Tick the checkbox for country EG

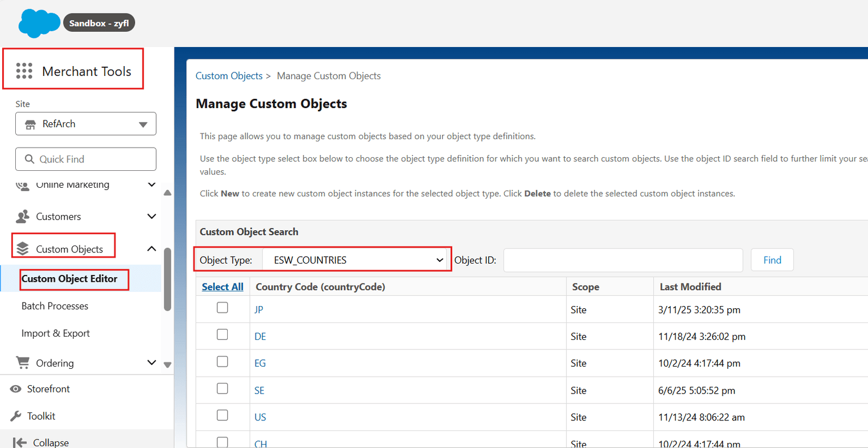pyautogui.click(x=223, y=361)
